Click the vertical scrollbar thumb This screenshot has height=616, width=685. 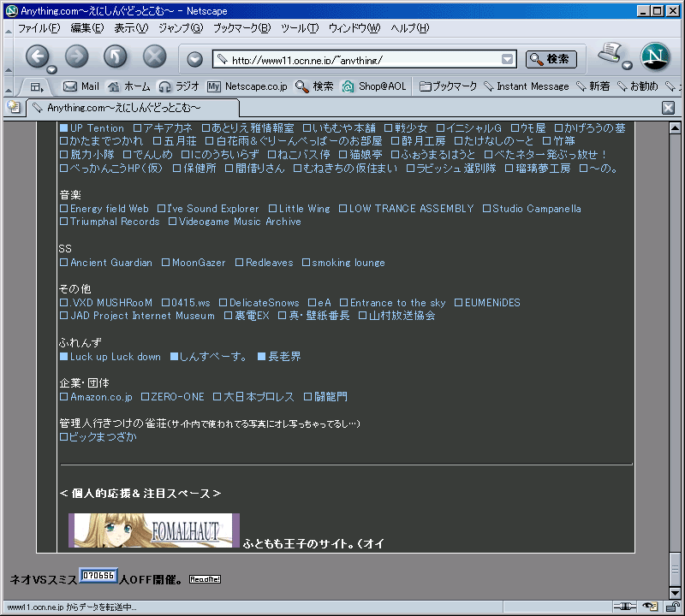pyautogui.click(x=675, y=569)
